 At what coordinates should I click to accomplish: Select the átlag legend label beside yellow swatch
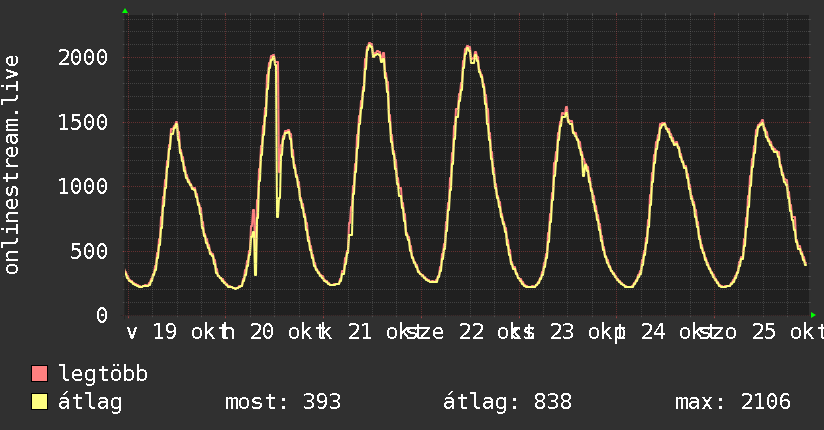(90, 402)
